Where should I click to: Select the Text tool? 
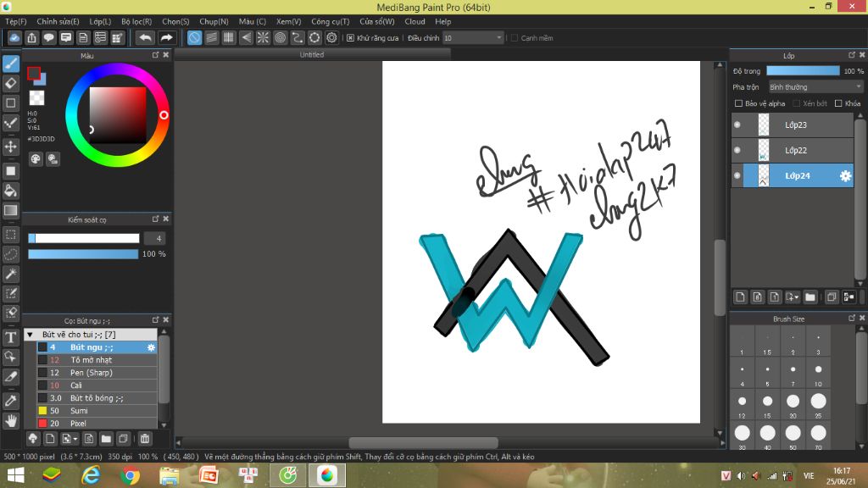[10, 337]
